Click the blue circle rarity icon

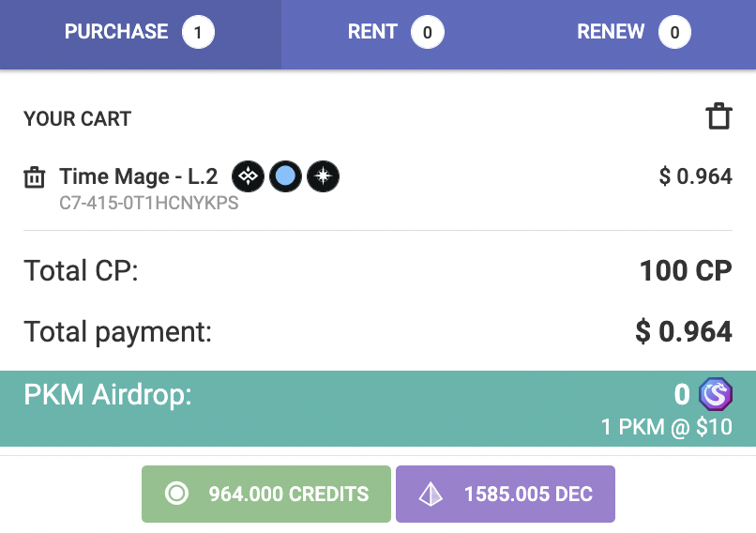pyautogui.click(x=285, y=176)
